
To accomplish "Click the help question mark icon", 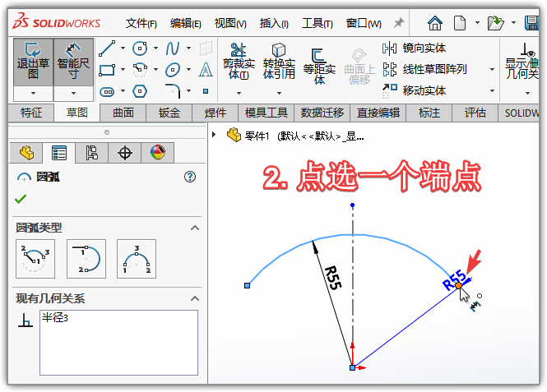I will [x=190, y=177].
